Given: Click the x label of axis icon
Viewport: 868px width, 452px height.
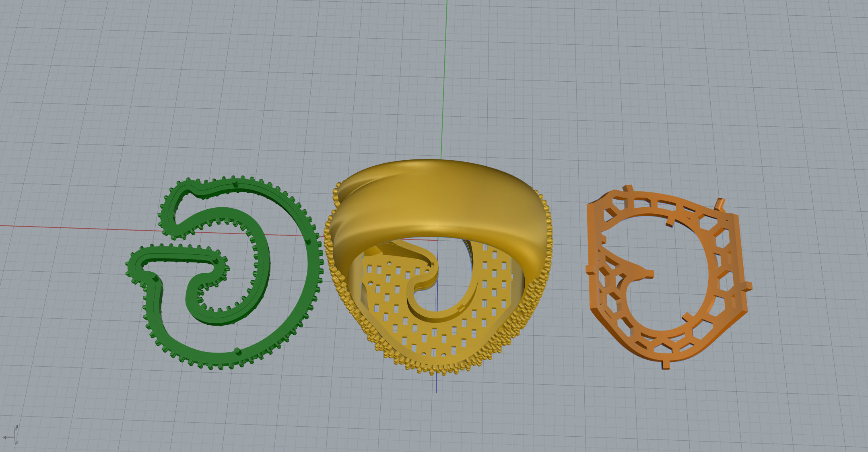Looking at the screenshot, I should [4, 437].
